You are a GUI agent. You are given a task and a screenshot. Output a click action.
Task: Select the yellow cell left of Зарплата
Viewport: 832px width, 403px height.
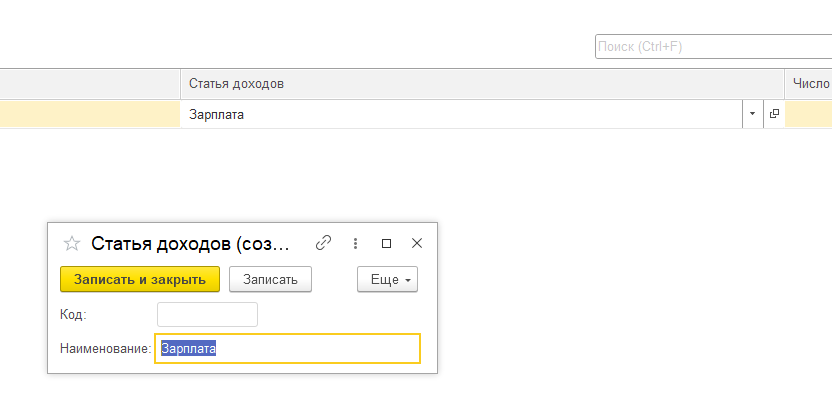pyautogui.click(x=90, y=114)
